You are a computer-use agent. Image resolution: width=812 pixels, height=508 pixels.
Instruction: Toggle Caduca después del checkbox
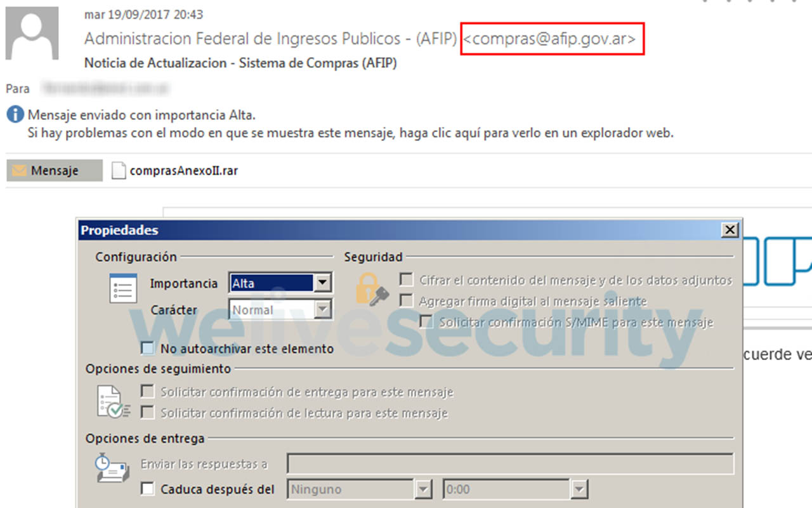(147, 489)
